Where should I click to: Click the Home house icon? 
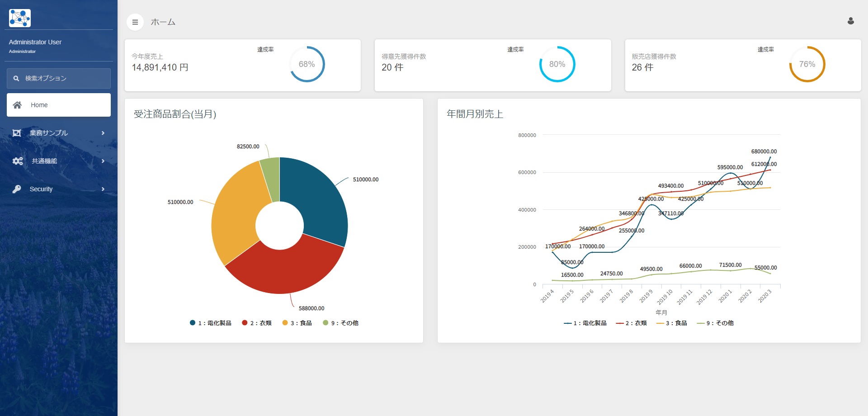[17, 105]
